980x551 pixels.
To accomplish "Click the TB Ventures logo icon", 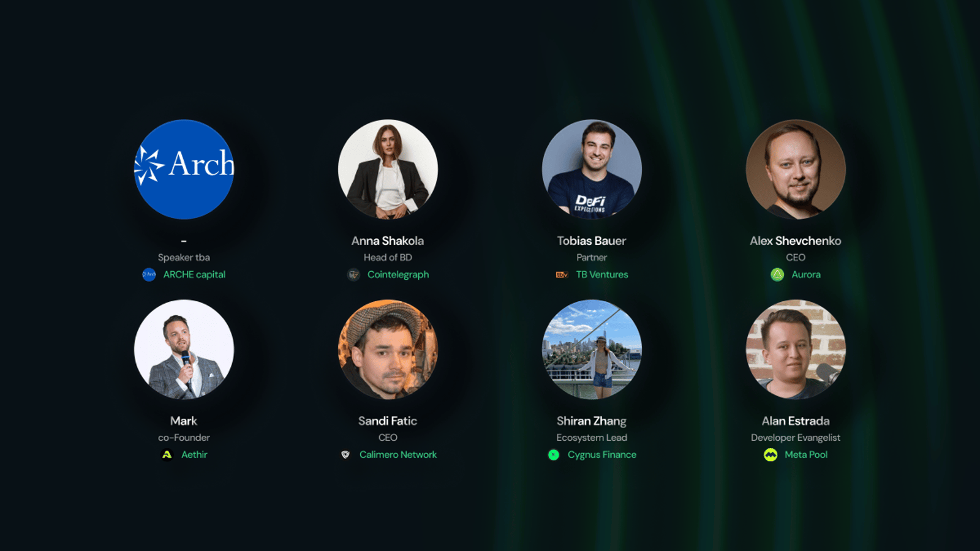I will (562, 275).
